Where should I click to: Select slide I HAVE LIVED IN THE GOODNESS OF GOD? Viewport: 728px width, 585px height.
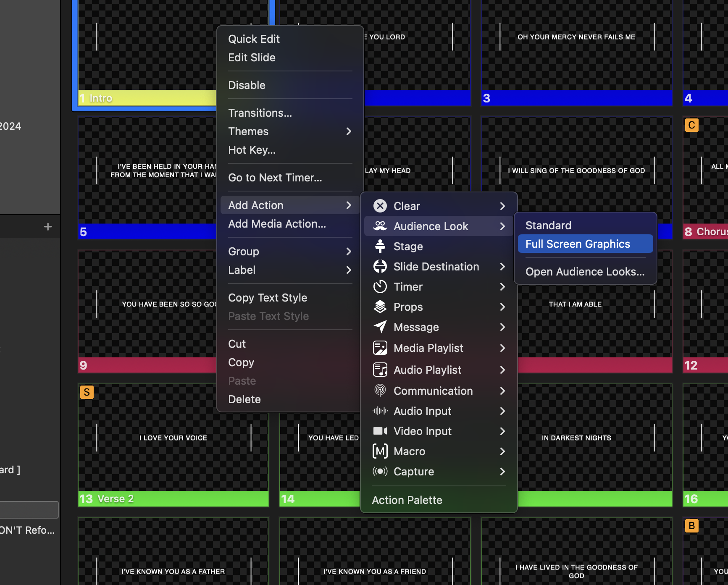pyautogui.click(x=576, y=551)
